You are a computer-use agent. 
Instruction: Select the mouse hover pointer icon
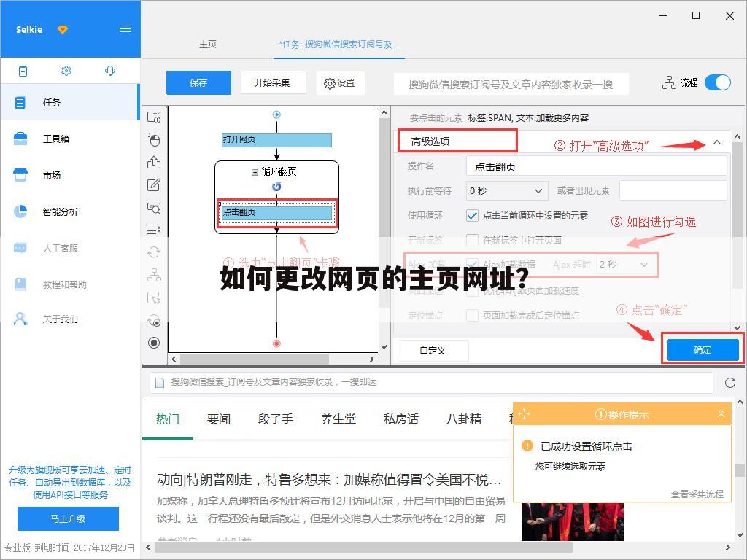pos(154,298)
